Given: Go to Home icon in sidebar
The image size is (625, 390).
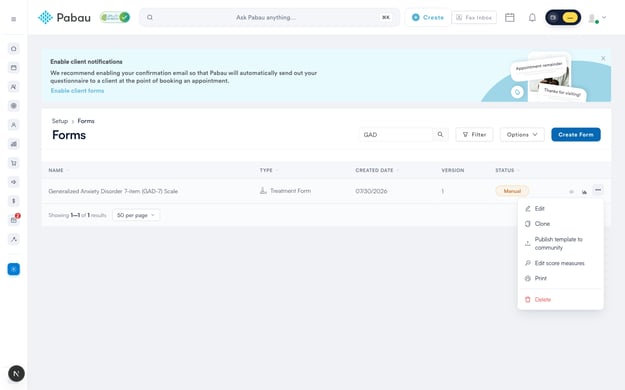Looking at the screenshot, I should (14, 49).
